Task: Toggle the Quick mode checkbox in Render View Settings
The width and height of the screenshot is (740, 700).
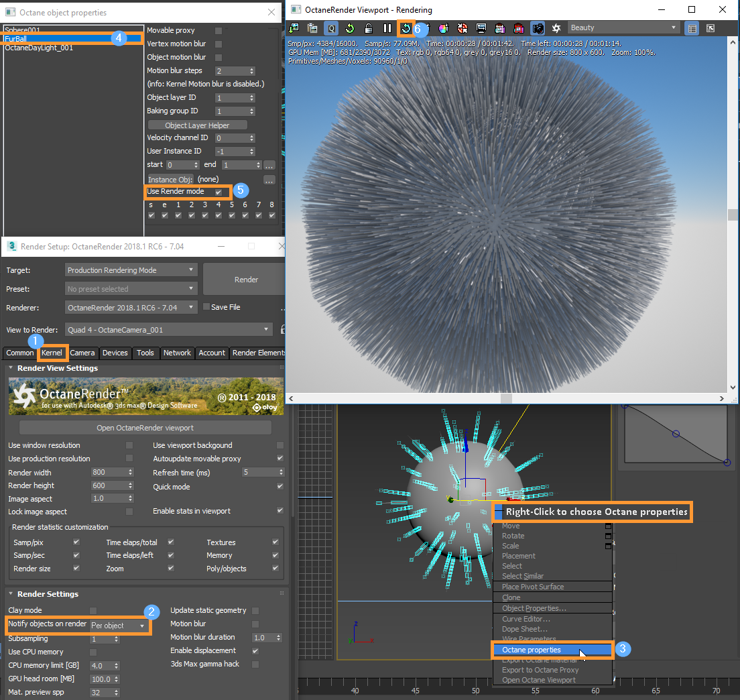Action: click(280, 486)
